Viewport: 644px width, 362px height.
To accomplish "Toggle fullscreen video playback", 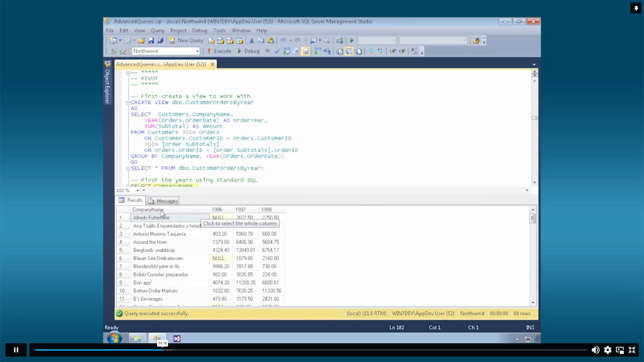I will pos(632,350).
